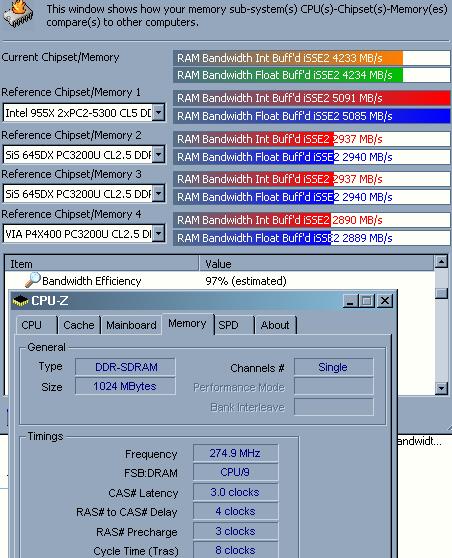Close the CPU-Z window
This screenshot has width=452, height=558.
(x=385, y=301)
